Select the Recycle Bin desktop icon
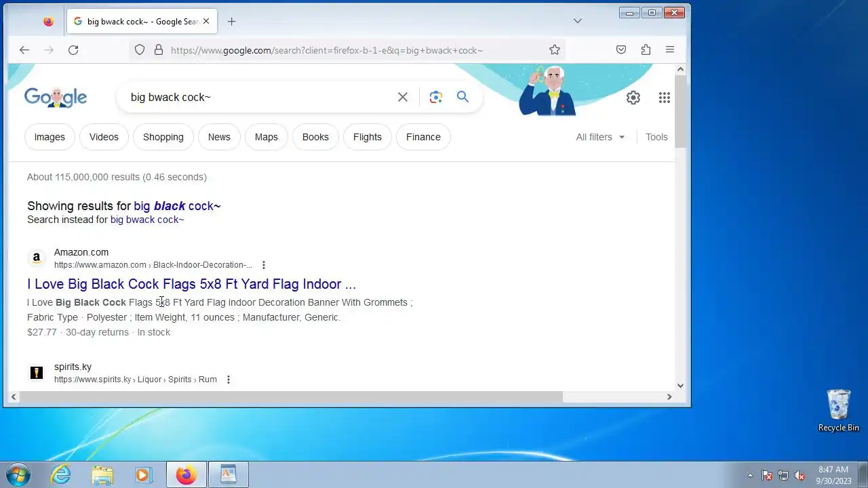The width and height of the screenshot is (868, 488). click(839, 410)
